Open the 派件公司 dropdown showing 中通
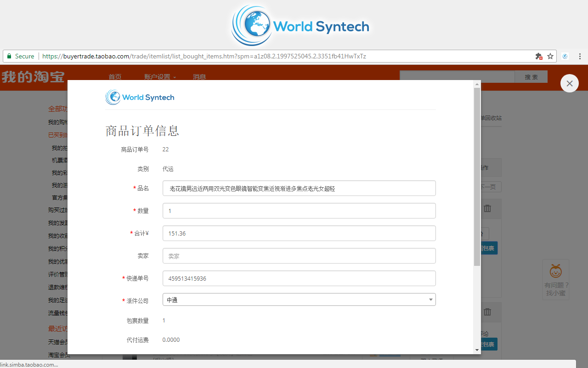588x368 pixels. (x=299, y=299)
